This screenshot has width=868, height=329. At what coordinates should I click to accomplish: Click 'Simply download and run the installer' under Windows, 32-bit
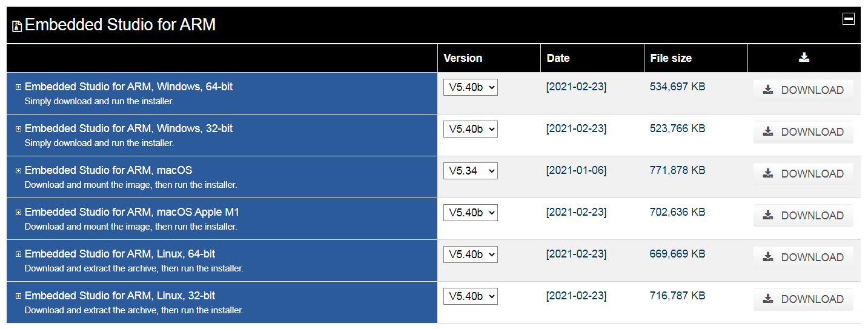click(99, 143)
